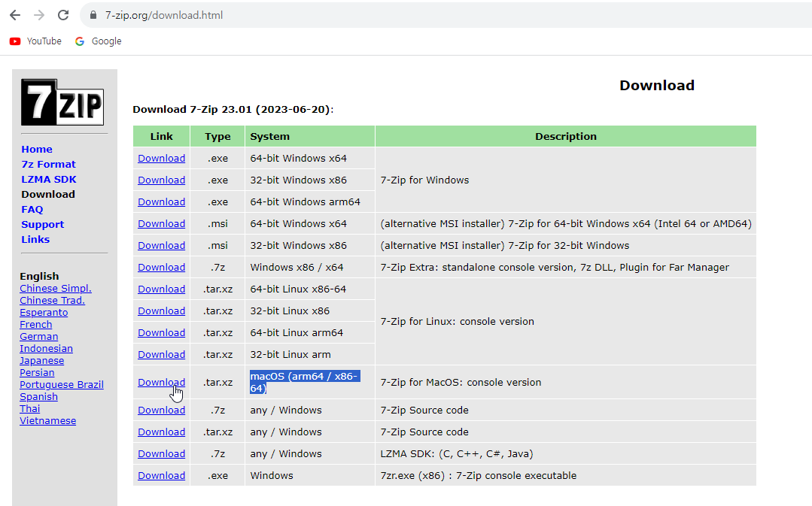Click the 'Download 7-Zip 23.01 (2023-06-20)' heading
Viewport: 812px width, 506px height.
[x=233, y=109]
